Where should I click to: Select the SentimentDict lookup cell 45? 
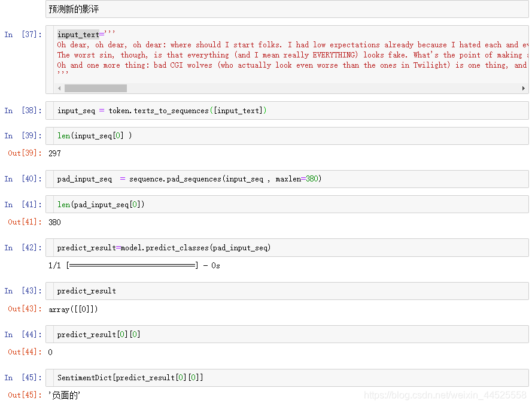[x=287, y=377]
